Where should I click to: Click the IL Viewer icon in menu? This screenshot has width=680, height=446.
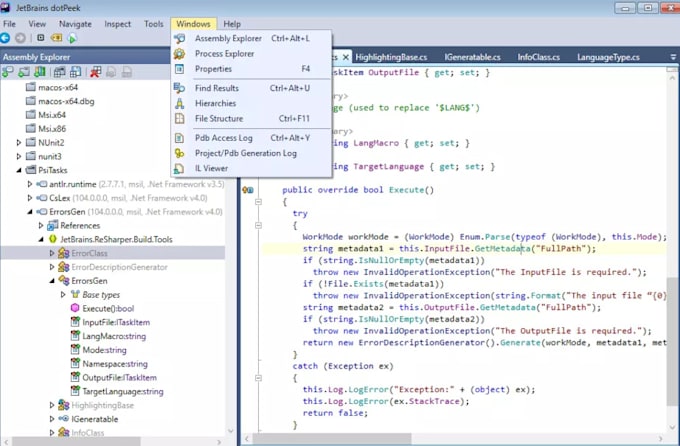click(x=179, y=168)
